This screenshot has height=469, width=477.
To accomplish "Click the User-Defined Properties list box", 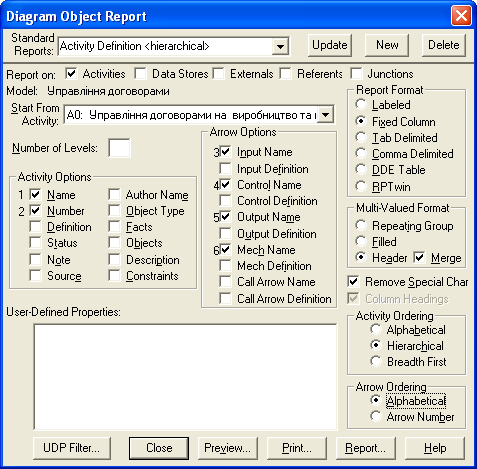I will 186,377.
